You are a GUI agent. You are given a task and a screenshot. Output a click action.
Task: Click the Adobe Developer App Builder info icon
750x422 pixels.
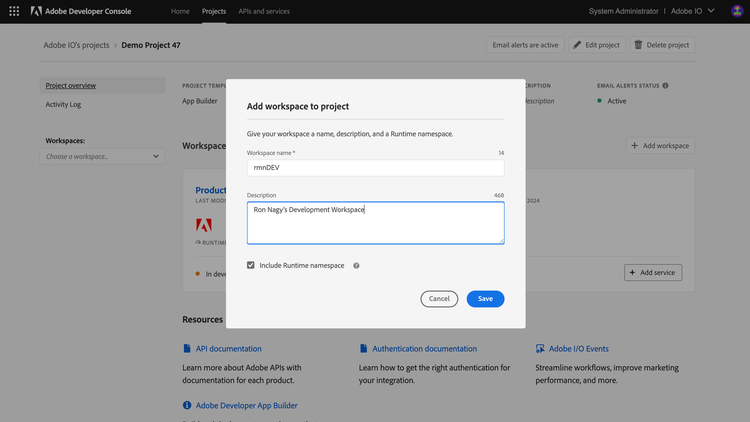(x=187, y=406)
